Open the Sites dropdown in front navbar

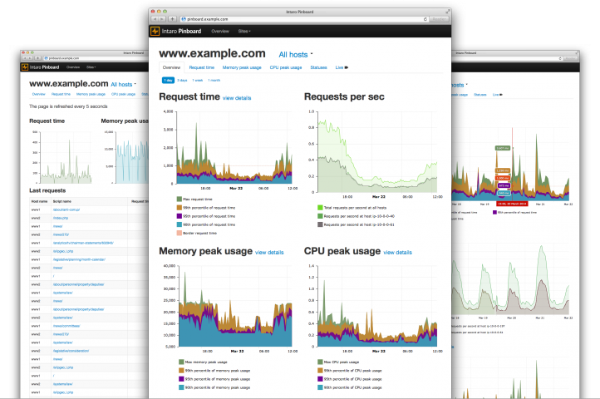[244, 31]
